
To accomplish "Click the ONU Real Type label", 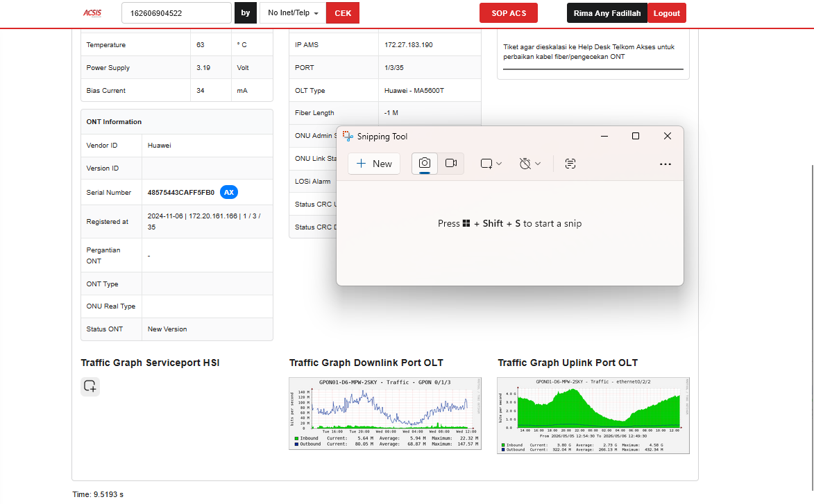I will point(110,306).
